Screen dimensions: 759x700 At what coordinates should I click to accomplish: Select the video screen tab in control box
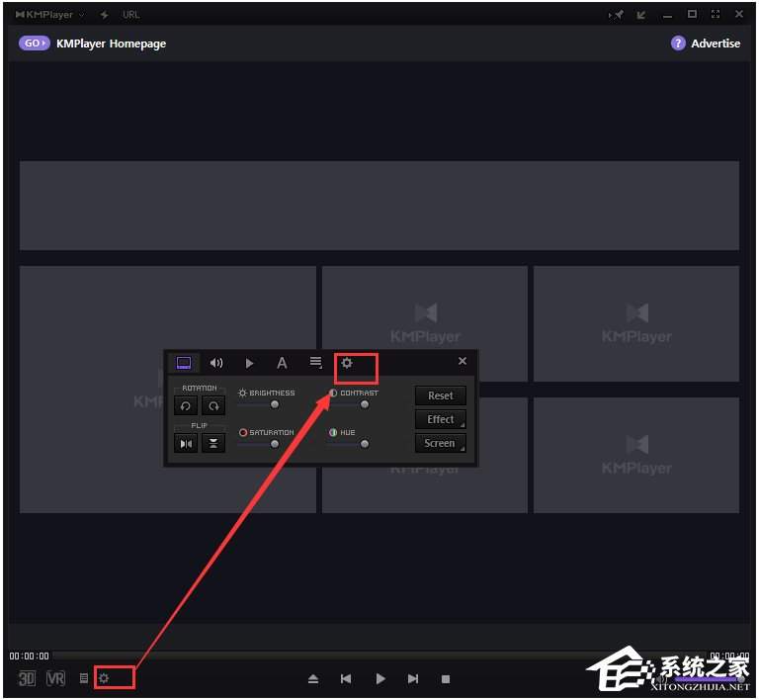click(184, 363)
